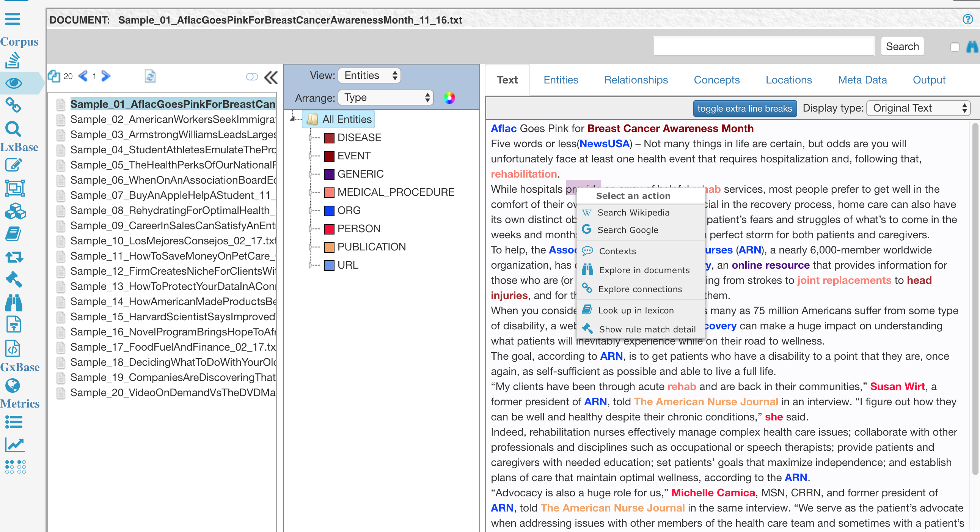Click the search text input field

pyautogui.click(x=763, y=46)
